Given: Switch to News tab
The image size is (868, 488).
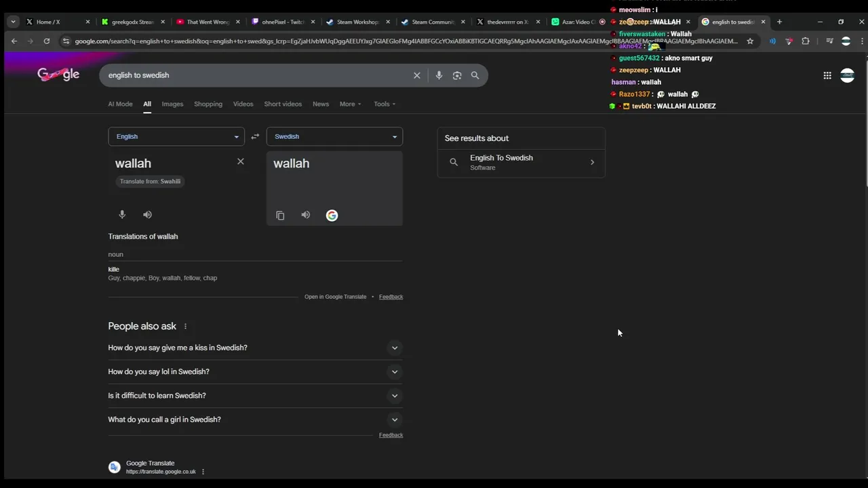Looking at the screenshot, I should click(x=321, y=104).
